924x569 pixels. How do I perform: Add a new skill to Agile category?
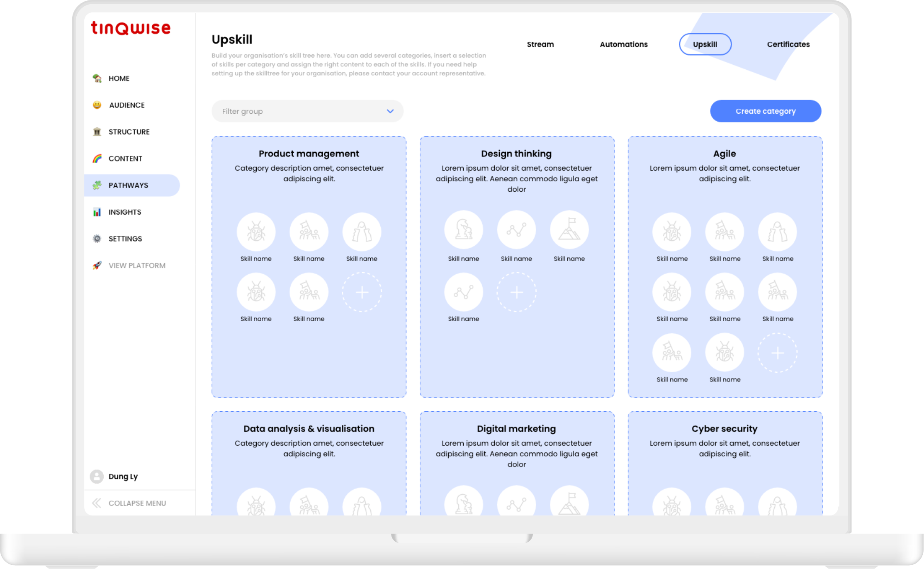(777, 353)
